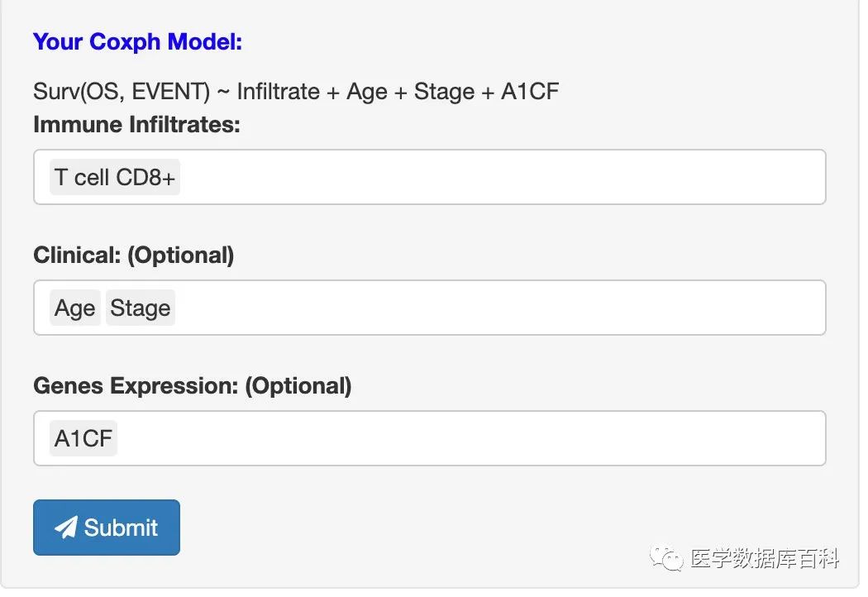Select the Age tag in Clinical
Viewport: 868px width, 597px height.
click(75, 308)
